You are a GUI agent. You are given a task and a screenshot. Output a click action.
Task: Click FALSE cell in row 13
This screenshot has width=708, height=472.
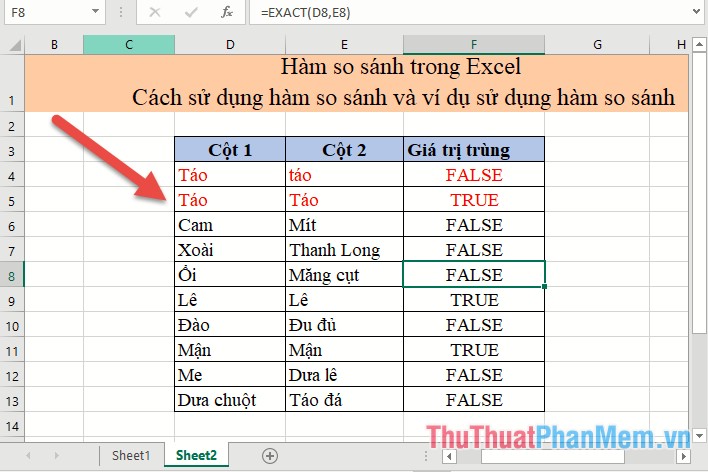tap(474, 400)
